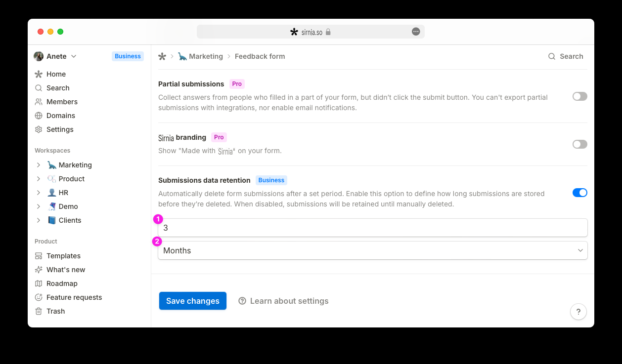Click the Members people icon
This screenshot has height=364, width=622.
tap(39, 102)
